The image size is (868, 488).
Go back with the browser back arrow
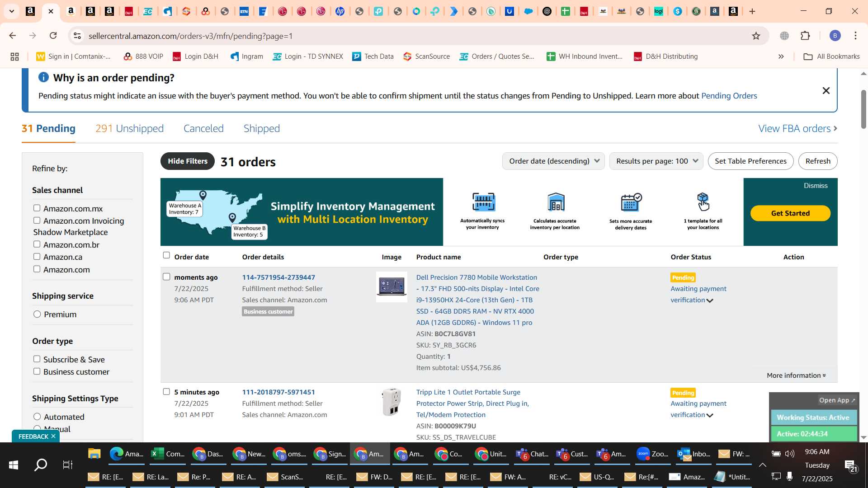click(x=13, y=36)
